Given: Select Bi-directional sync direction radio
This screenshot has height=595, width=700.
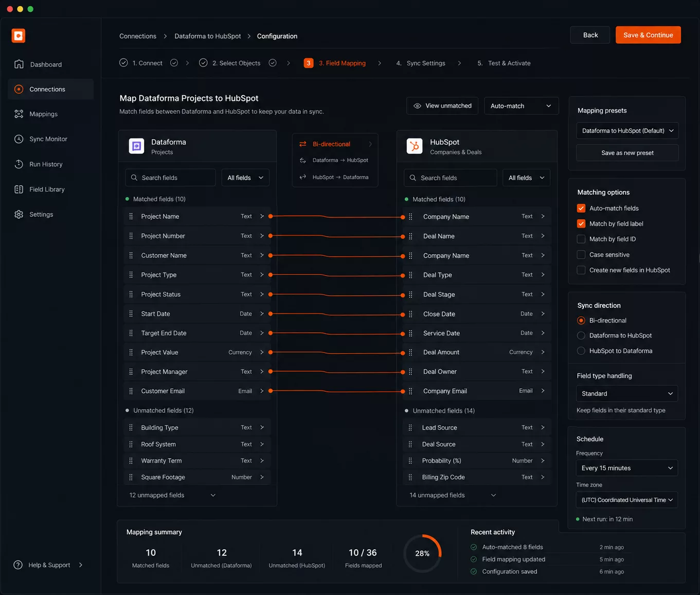Looking at the screenshot, I should 581,320.
